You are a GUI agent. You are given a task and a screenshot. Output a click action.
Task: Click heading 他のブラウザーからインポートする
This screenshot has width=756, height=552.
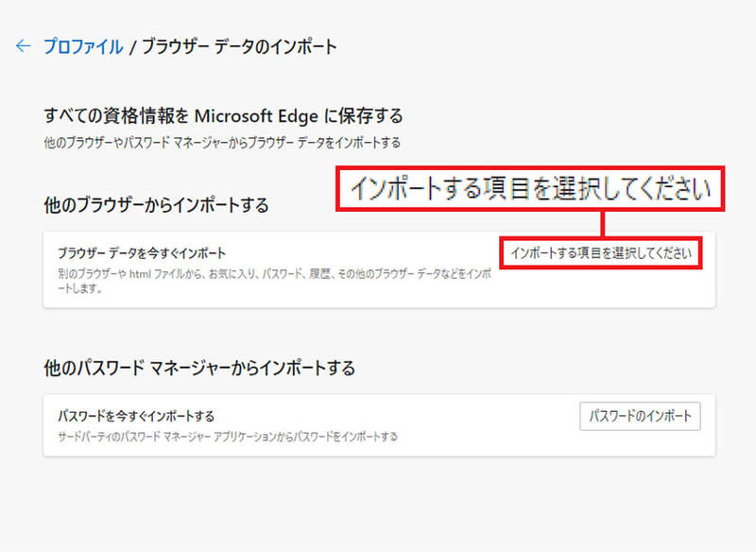point(156,205)
